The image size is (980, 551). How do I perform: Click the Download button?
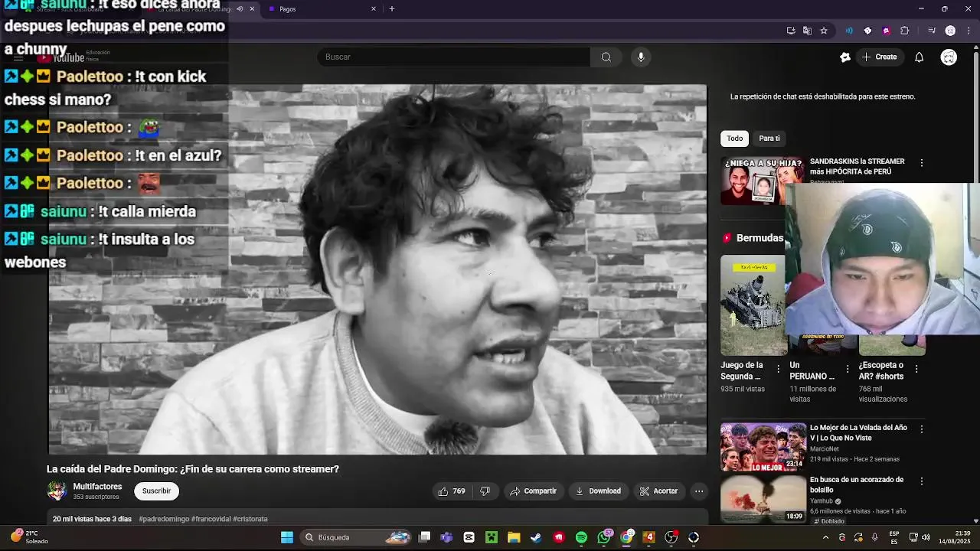point(598,491)
